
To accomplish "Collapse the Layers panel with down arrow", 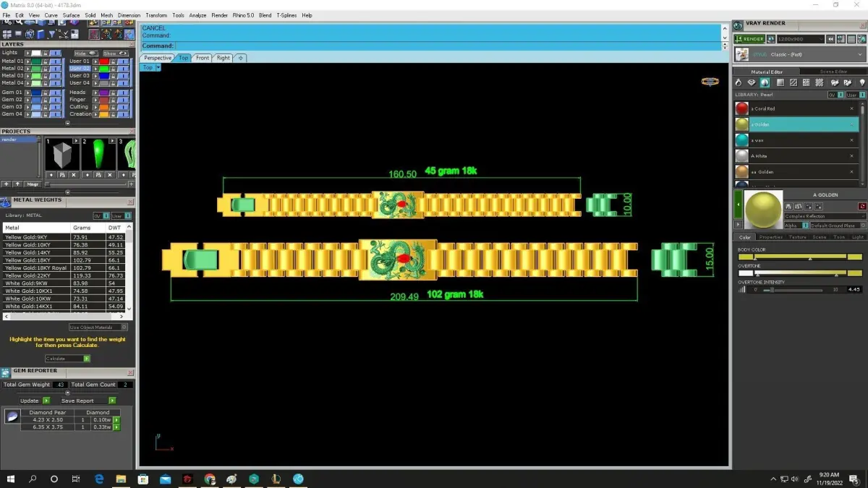I will (67, 123).
